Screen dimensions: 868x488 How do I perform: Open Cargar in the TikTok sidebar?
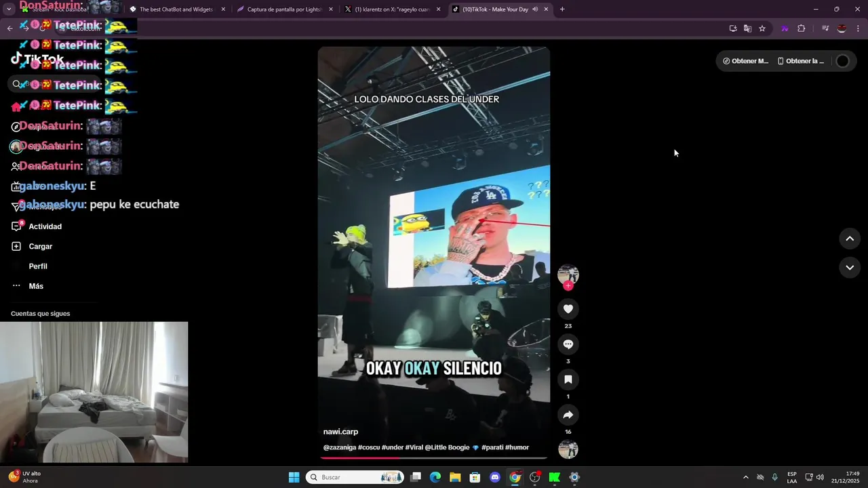coord(41,246)
